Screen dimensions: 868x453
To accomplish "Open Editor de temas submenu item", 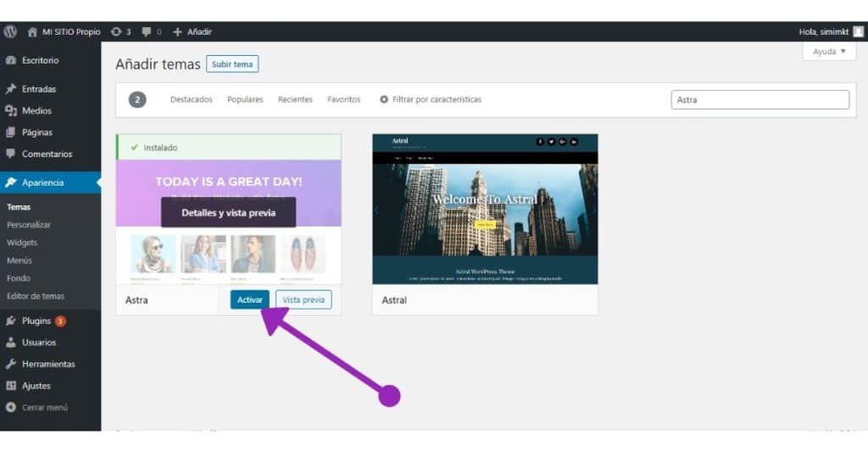I will click(36, 296).
